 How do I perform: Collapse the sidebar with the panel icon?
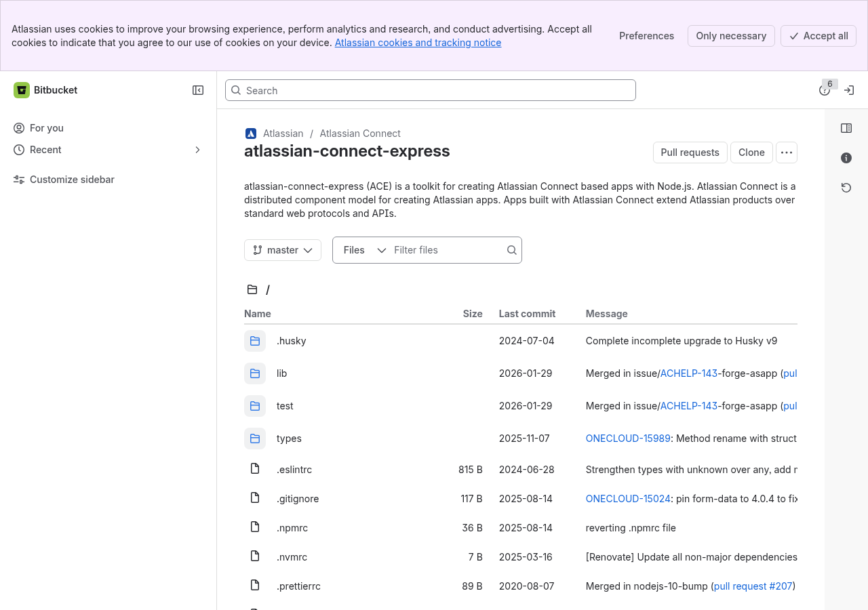click(198, 90)
